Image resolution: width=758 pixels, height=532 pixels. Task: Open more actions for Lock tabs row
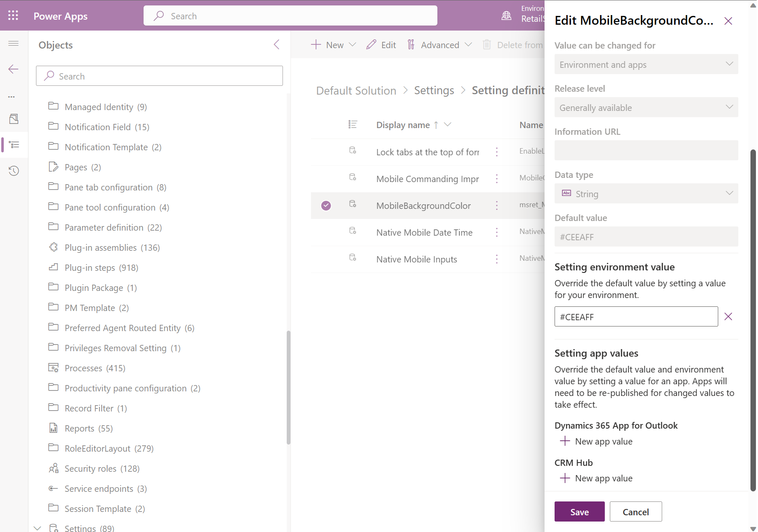click(497, 152)
